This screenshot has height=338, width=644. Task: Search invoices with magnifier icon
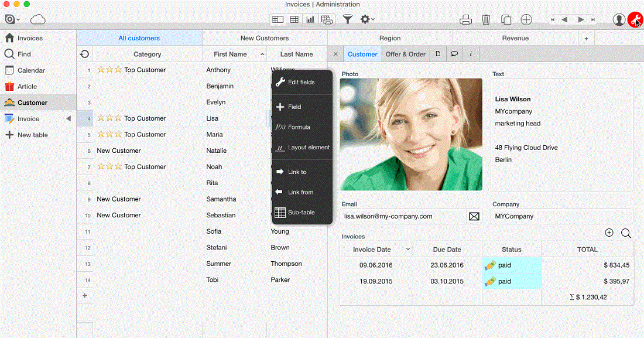click(626, 233)
